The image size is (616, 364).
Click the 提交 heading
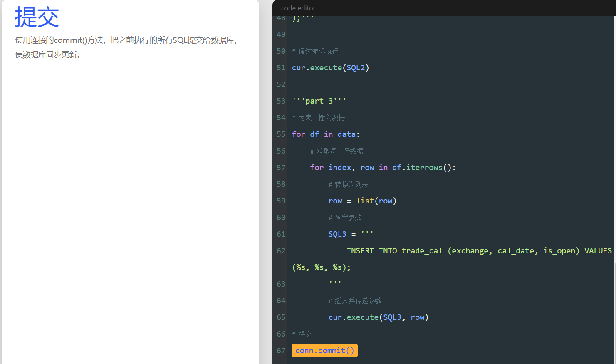pos(37,17)
